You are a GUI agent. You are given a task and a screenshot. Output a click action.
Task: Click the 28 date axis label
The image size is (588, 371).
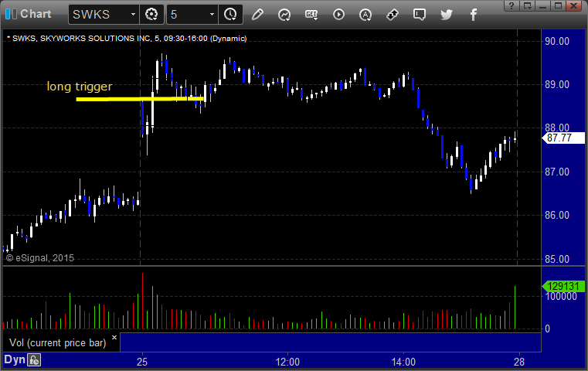519,362
